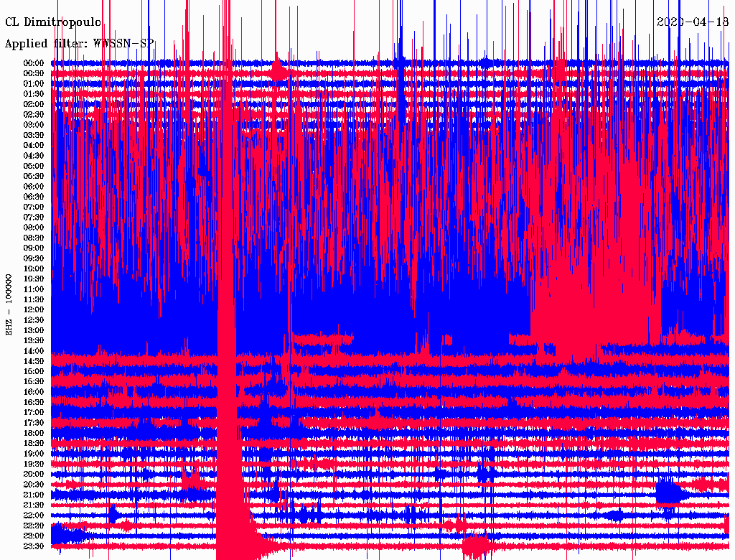The image size is (735, 560).
Task: Select the 23:30 time label
Action: click(34, 546)
